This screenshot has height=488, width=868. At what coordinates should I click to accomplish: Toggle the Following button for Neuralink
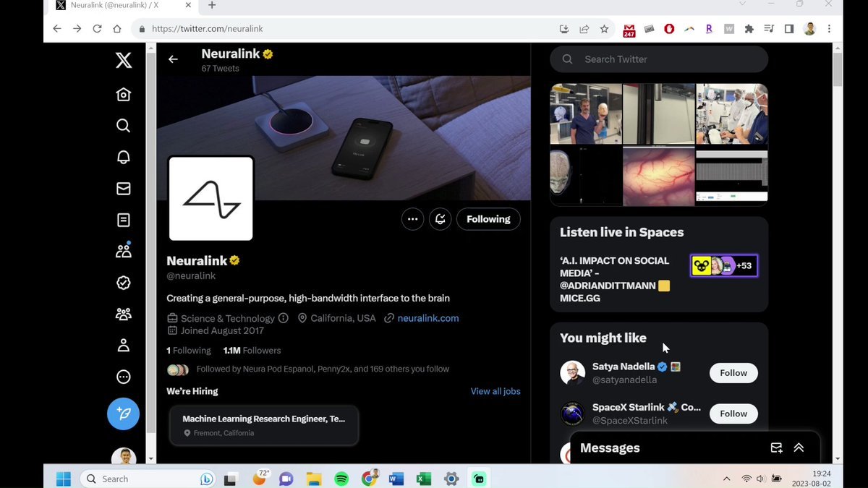point(488,219)
